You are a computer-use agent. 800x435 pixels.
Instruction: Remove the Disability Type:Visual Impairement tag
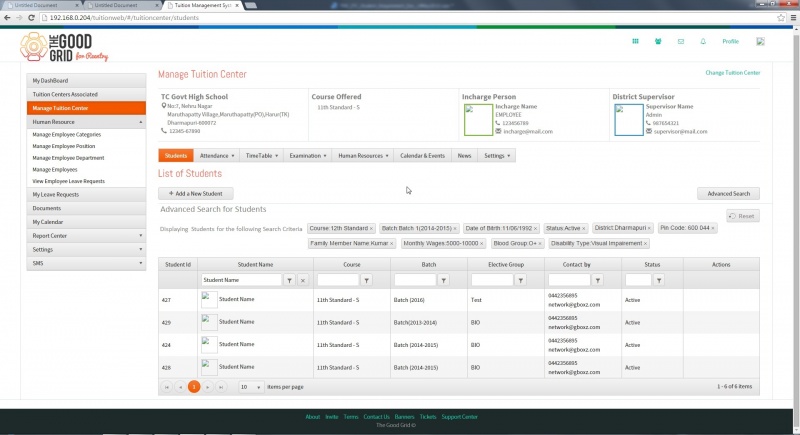click(645, 244)
